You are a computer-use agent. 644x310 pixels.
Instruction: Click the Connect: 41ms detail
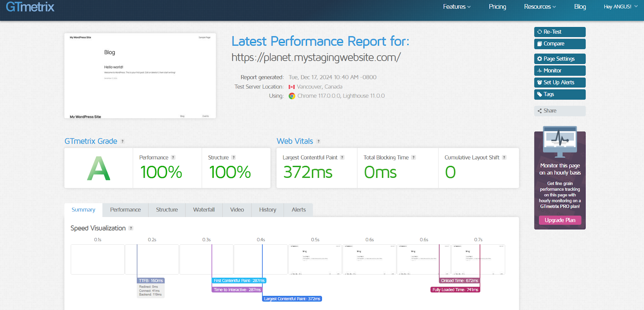click(149, 291)
